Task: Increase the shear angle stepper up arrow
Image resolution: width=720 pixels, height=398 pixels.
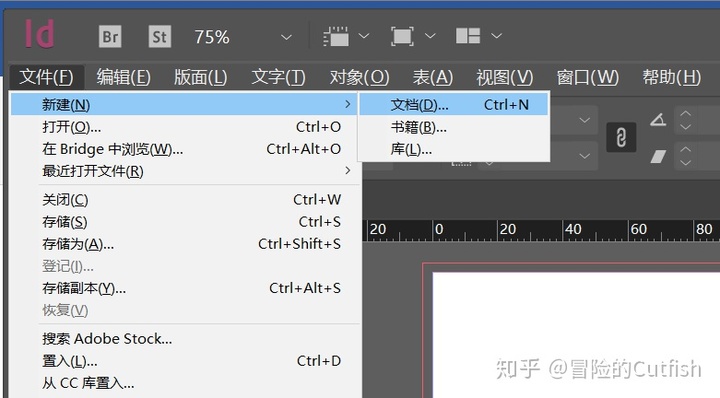Action: [686, 149]
